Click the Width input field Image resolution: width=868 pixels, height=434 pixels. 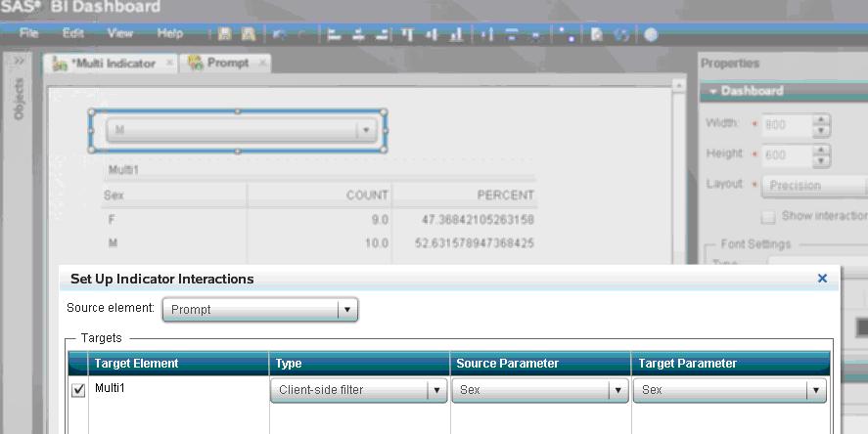(x=787, y=125)
